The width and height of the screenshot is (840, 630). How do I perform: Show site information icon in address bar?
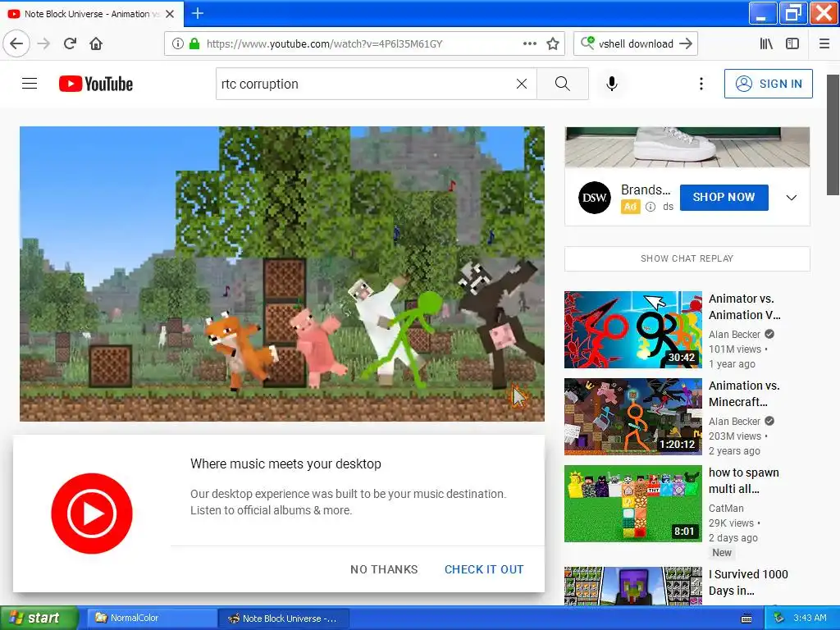178,43
